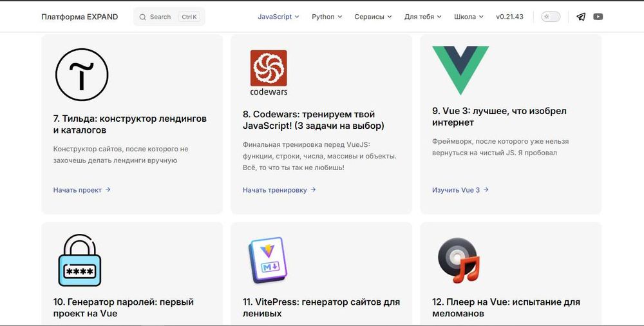Click the Vue green logo image
Viewport: 644px width, 326px height.
pos(460,70)
